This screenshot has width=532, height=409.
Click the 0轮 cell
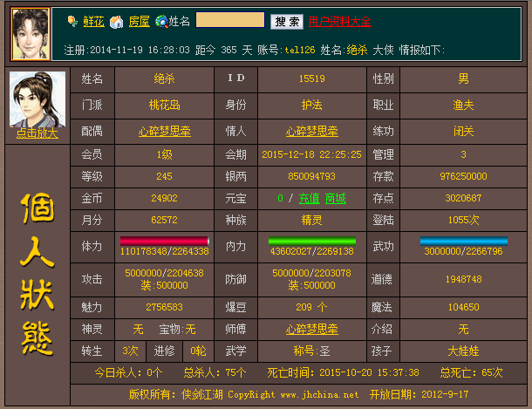click(198, 351)
